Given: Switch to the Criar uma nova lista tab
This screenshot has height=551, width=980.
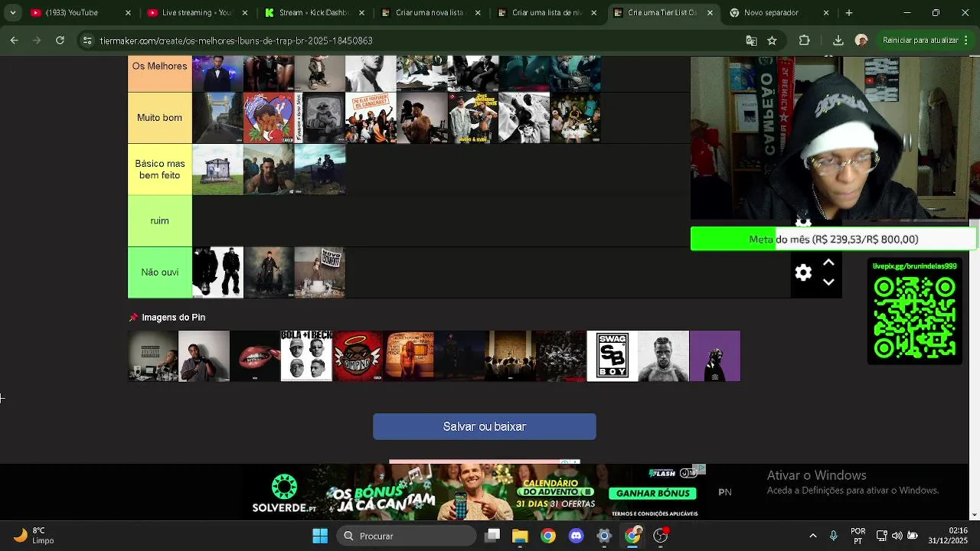Looking at the screenshot, I should 430,13.
